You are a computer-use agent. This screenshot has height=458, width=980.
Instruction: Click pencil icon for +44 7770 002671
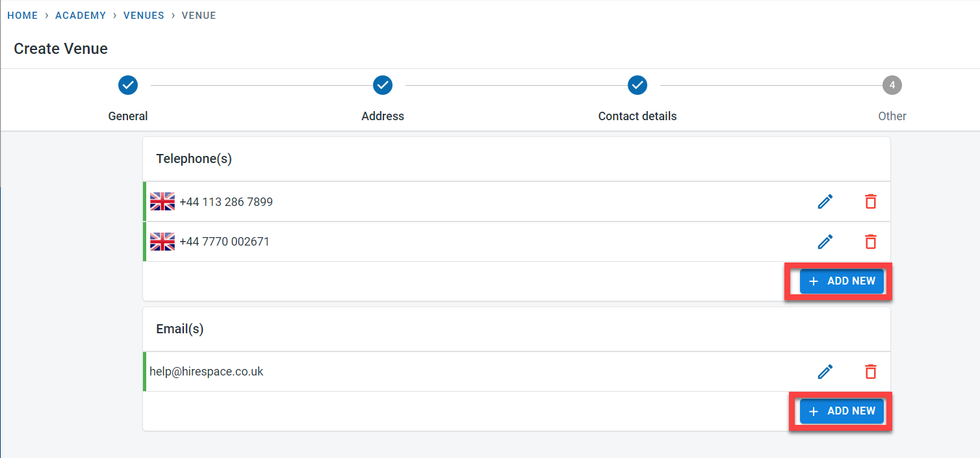click(x=825, y=242)
